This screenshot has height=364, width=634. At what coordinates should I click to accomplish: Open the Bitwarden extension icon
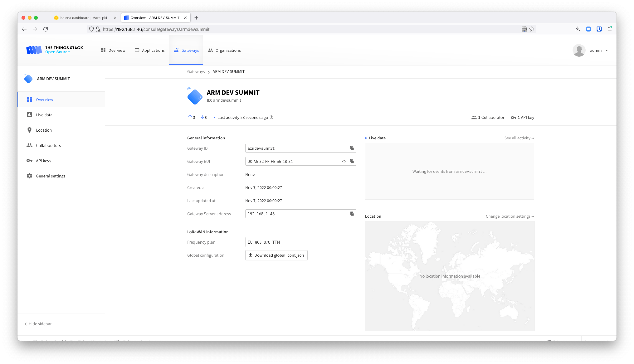click(x=599, y=29)
